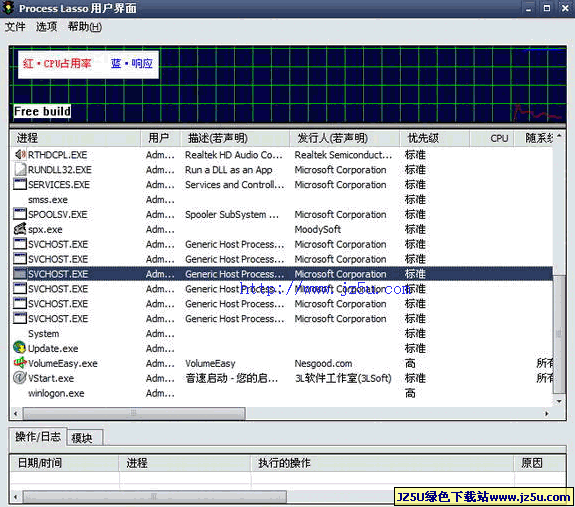Open the 文件 menu
Image resolution: width=575 pixels, height=507 pixels.
pos(15,27)
